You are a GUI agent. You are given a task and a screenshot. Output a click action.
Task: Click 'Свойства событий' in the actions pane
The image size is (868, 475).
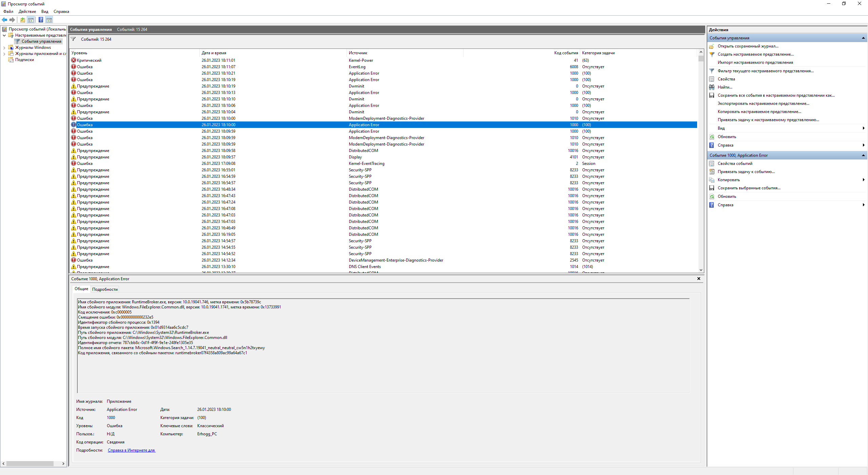[735, 164]
